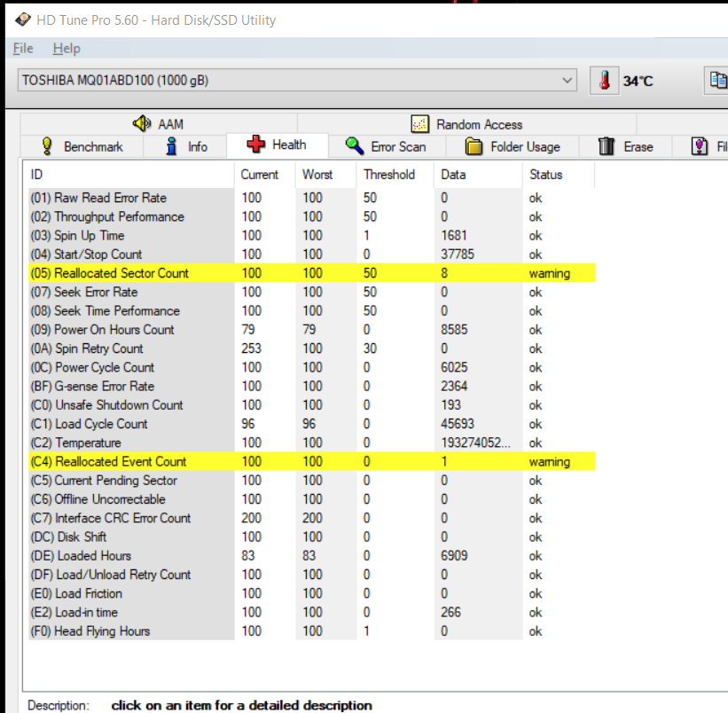This screenshot has height=713, width=728.
Task: Click the thermometer temperature icon
Action: (604, 81)
